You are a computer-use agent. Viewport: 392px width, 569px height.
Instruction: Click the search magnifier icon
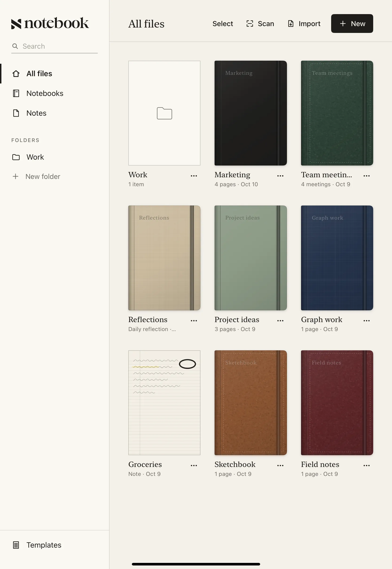(x=15, y=46)
